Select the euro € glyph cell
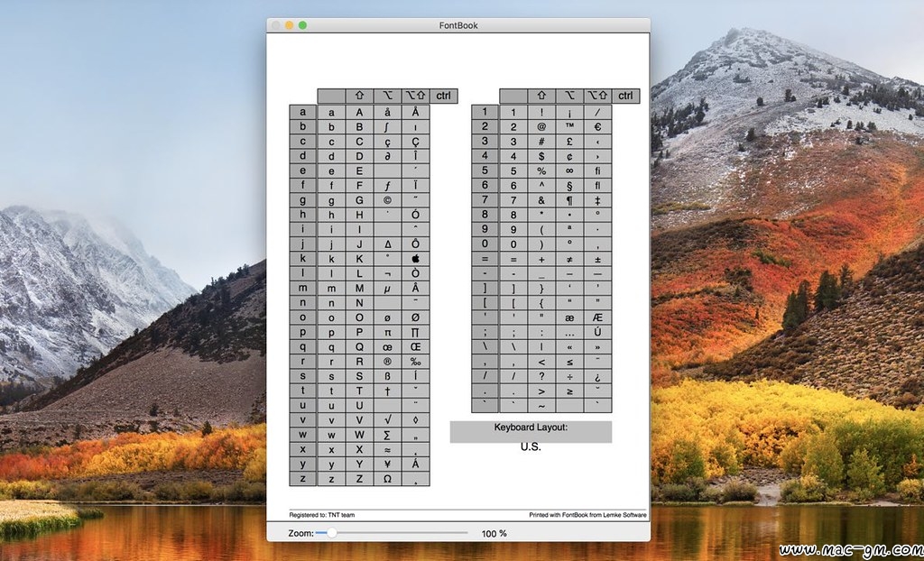Screen dimensions: 924x561 (598, 126)
